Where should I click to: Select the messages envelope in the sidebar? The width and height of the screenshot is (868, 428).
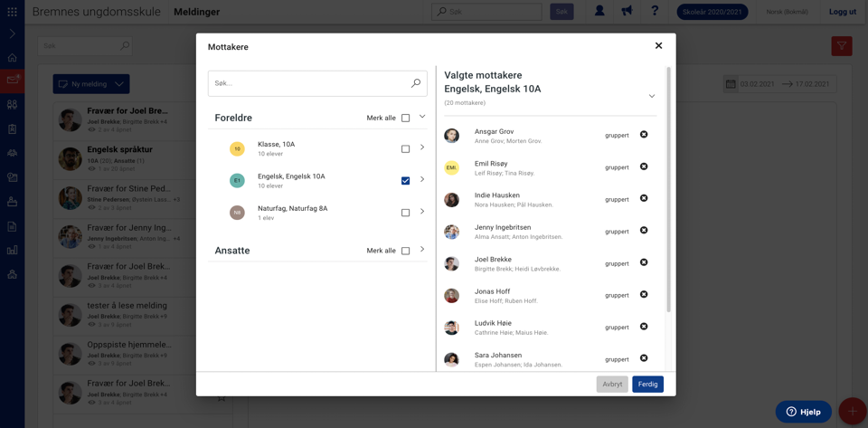(x=12, y=81)
